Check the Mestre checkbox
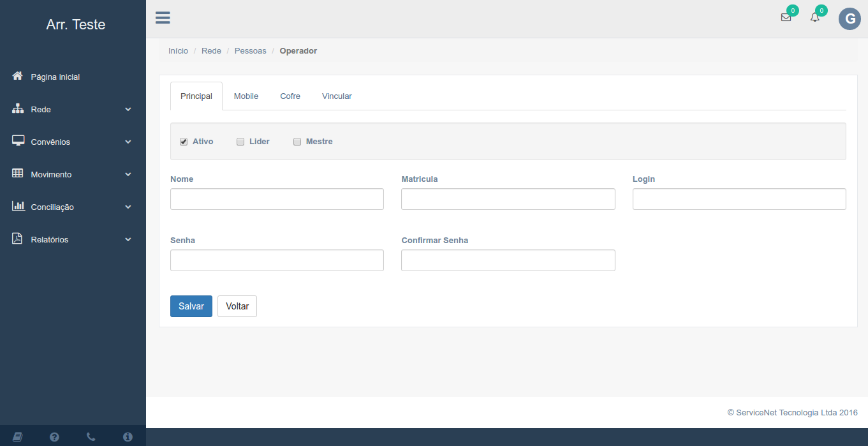Viewport: 868px width, 446px height. 297,142
